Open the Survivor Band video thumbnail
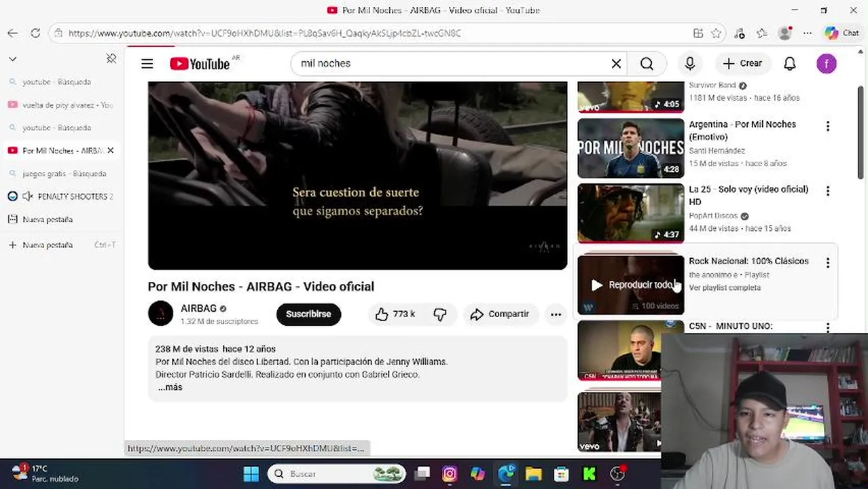868x489 pixels. pos(630,96)
